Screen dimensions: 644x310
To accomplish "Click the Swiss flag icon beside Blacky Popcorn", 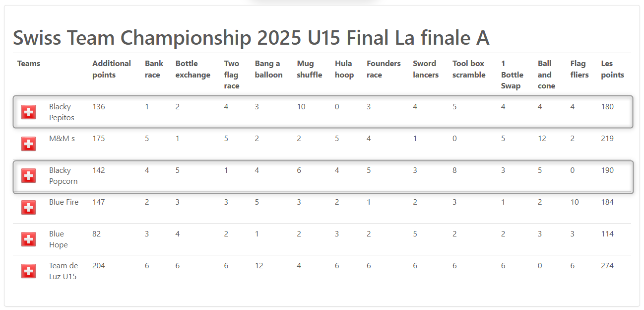I will click(x=29, y=176).
